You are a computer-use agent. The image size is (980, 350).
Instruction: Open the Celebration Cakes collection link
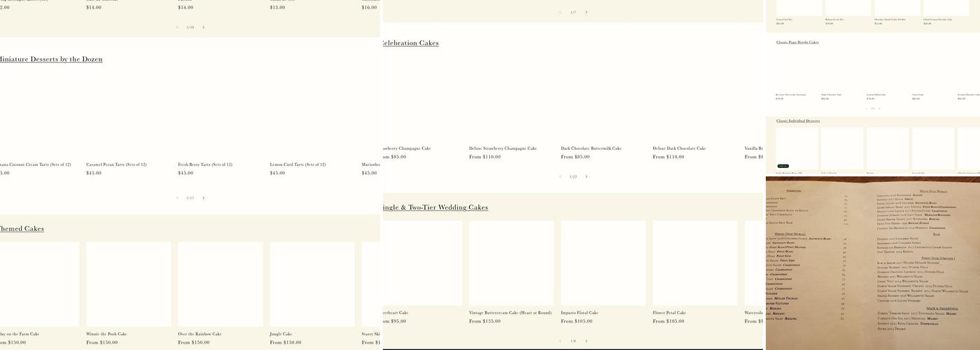pyautogui.click(x=410, y=43)
